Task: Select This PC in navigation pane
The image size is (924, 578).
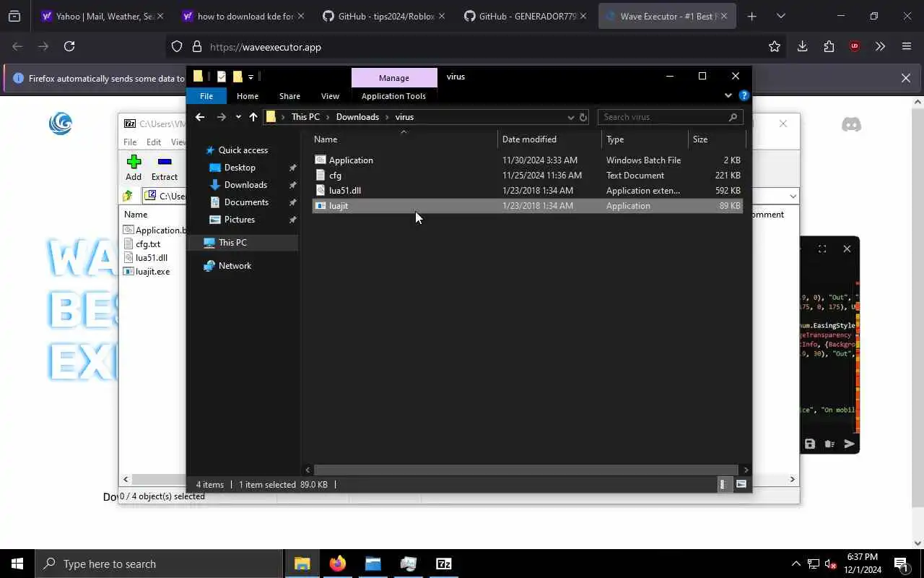Action: (x=243, y=243)
